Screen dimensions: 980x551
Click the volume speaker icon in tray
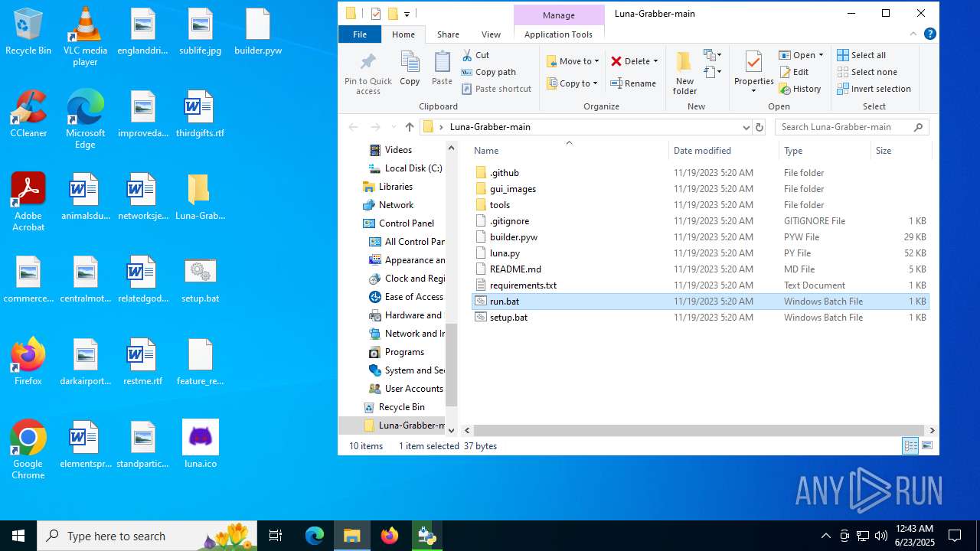pyautogui.click(x=880, y=536)
